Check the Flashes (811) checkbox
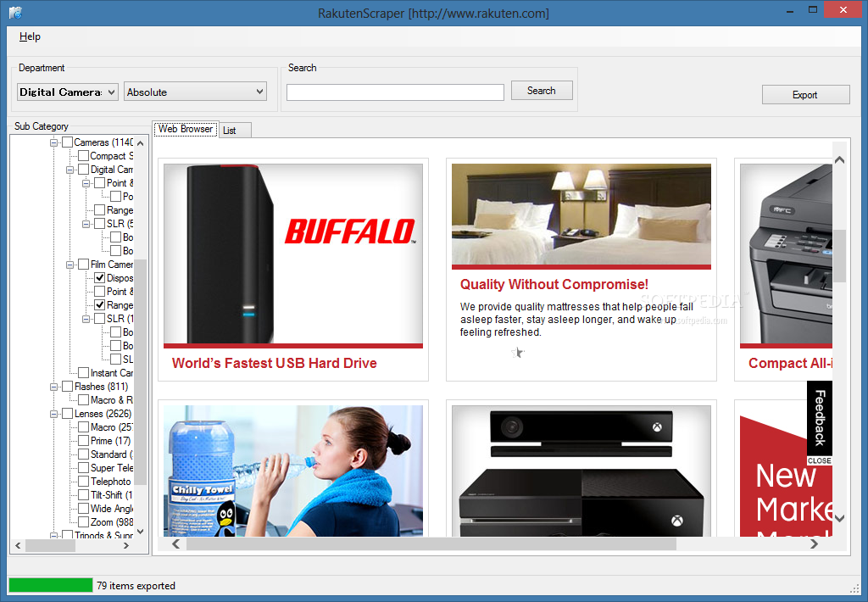This screenshot has height=602, width=868. (x=68, y=387)
